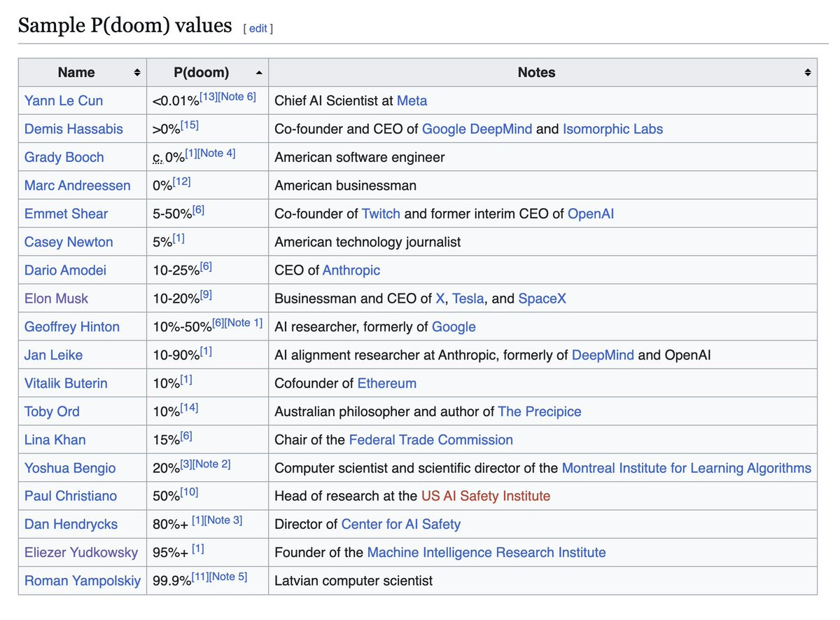Follow the Tesla link
This screenshot has height=620, width=840.
pyautogui.click(x=468, y=298)
